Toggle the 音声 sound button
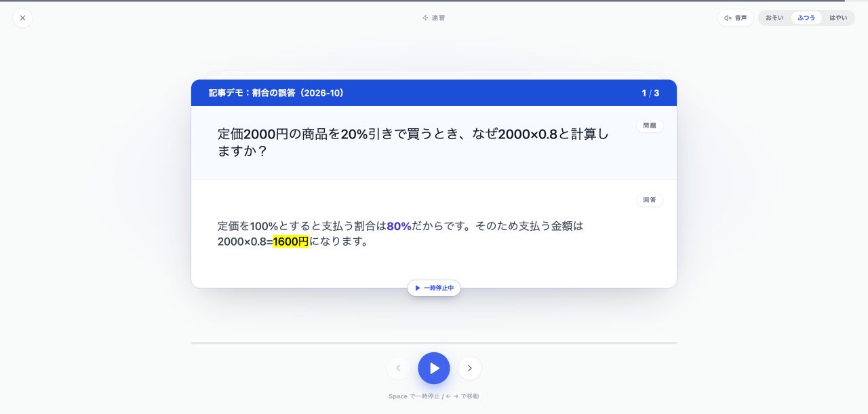The height and width of the screenshot is (414, 868). point(735,18)
